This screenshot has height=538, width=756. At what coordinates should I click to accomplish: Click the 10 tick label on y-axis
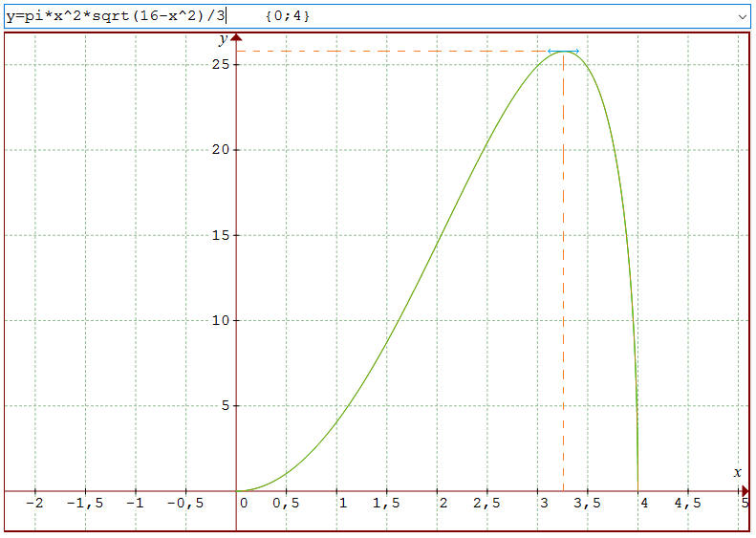pyautogui.click(x=219, y=320)
